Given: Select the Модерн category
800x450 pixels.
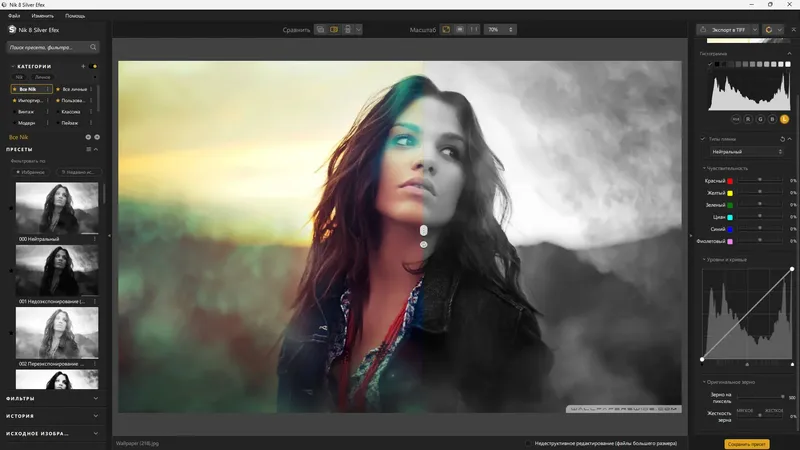Looking at the screenshot, I should pyautogui.click(x=27, y=123).
